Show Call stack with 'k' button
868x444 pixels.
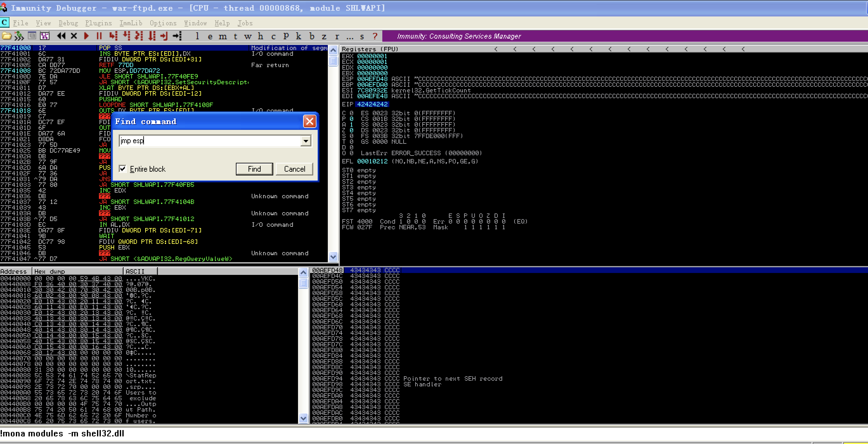pyautogui.click(x=299, y=36)
